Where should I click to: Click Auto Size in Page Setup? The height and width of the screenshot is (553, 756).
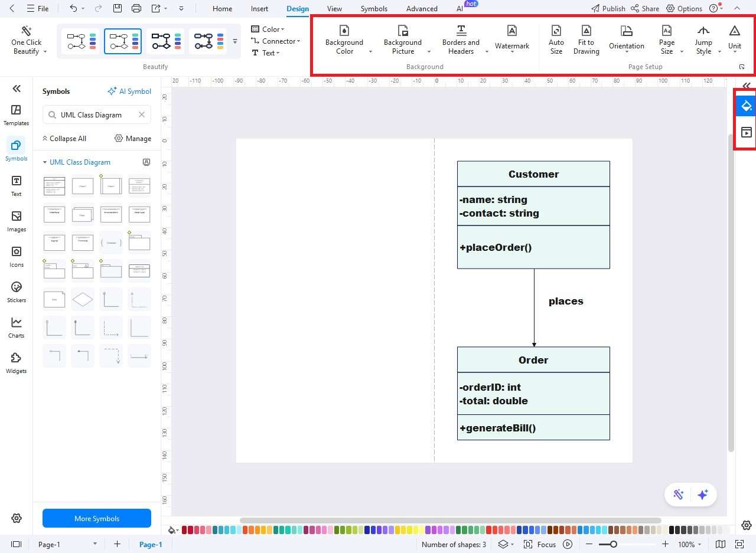pyautogui.click(x=556, y=40)
